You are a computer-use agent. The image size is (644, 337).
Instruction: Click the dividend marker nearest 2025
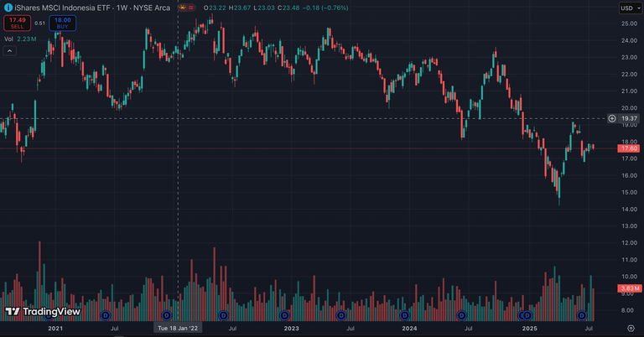pos(527,315)
